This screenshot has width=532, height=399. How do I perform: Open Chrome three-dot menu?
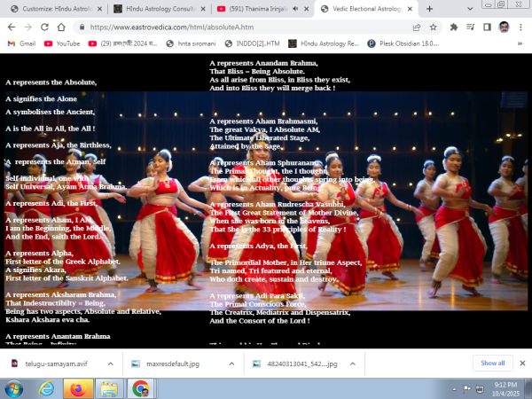coord(521,27)
